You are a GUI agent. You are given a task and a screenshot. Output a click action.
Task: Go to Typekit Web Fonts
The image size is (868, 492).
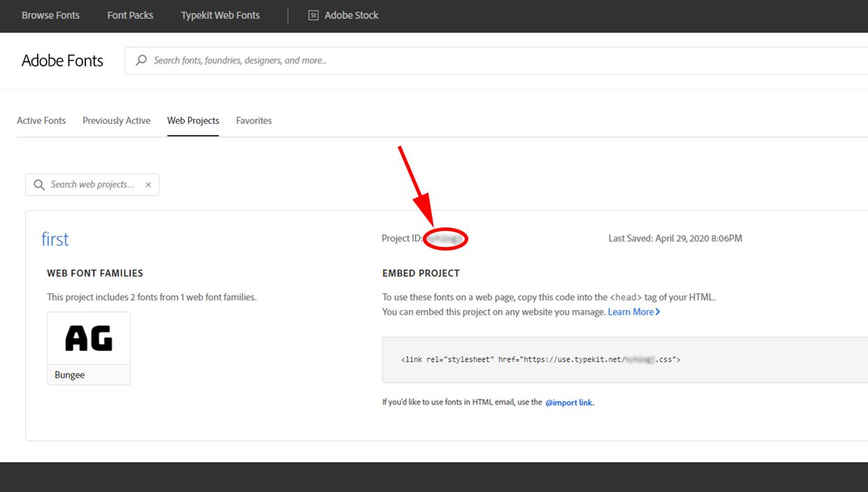220,15
